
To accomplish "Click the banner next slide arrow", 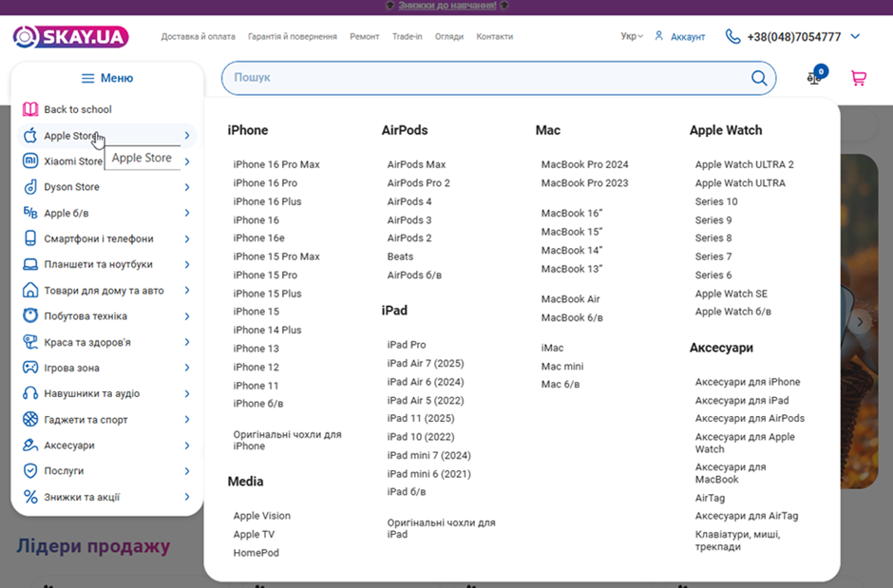I will [860, 322].
